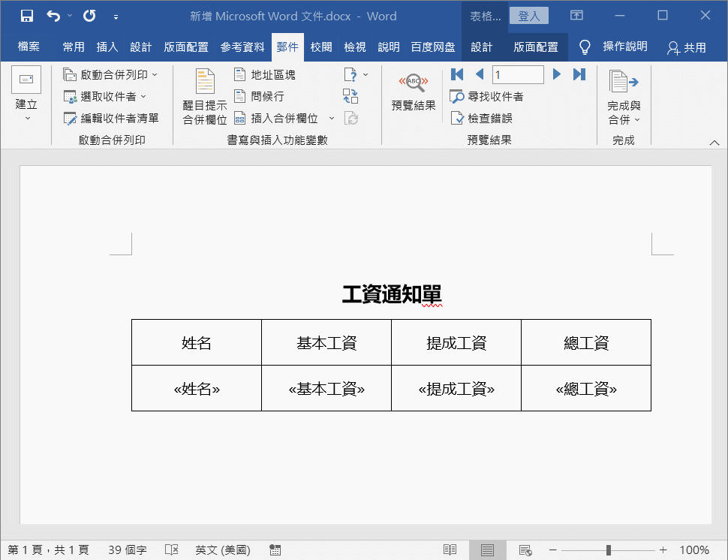The image size is (728, 560).
Task: Switch to Read Mode view
Action: 450,550
